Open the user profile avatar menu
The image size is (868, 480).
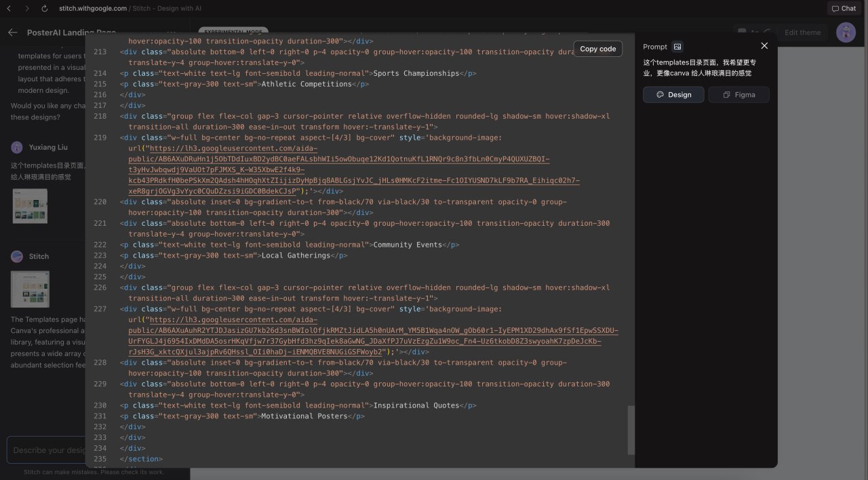click(846, 33)
